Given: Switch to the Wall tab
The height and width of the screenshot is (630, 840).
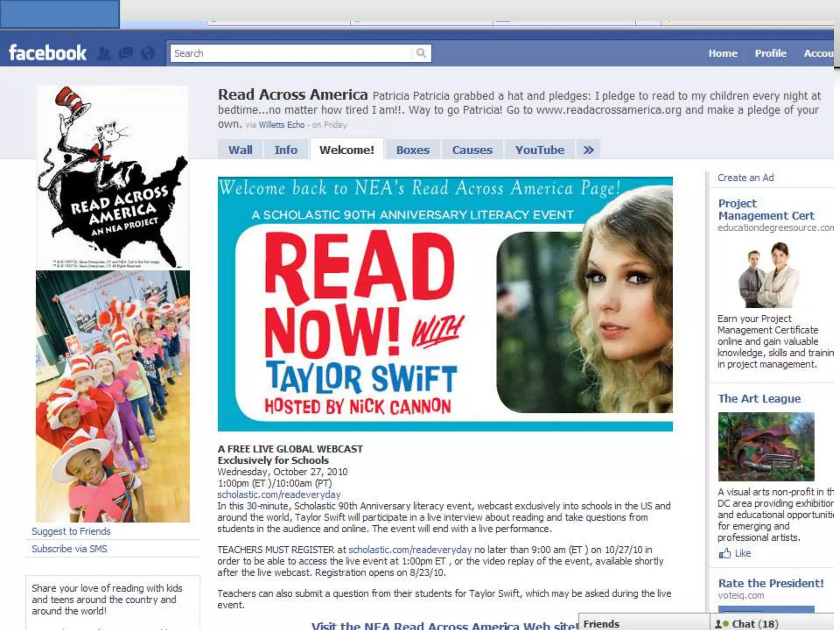Looking at the screenshot, I should [x=240, y=150].
